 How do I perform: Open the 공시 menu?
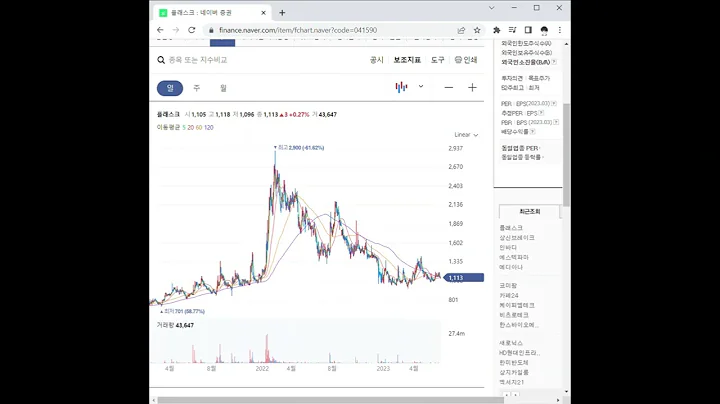(377, 60)
